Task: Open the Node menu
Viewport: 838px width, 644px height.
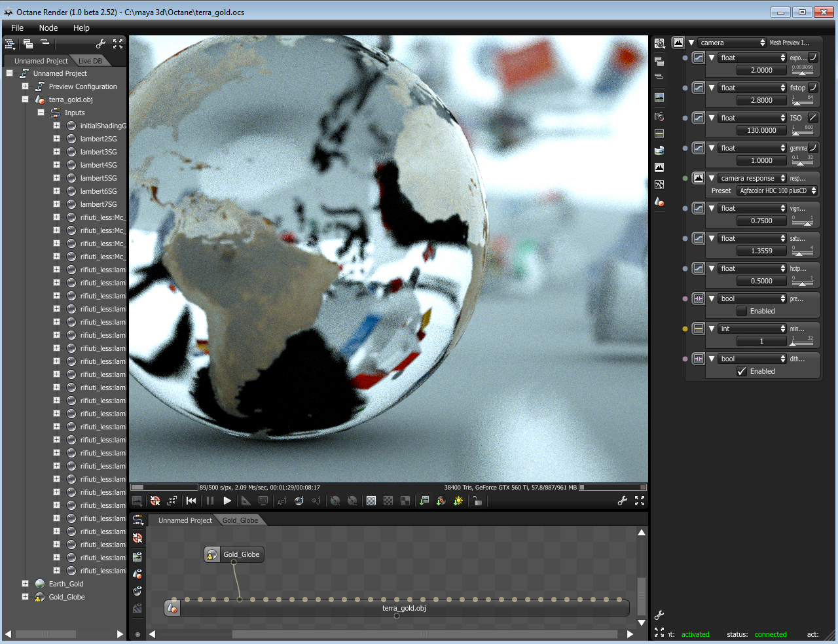Action: 48,28
